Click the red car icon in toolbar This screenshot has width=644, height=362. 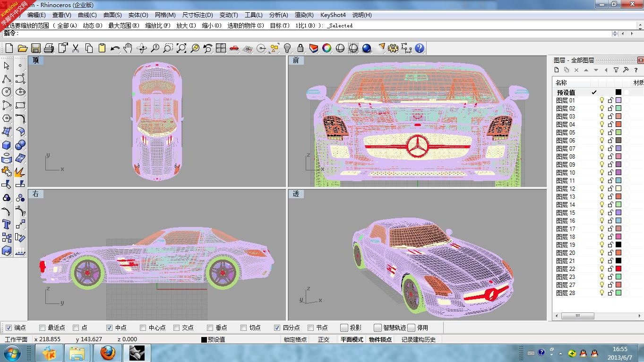point(234,48)
